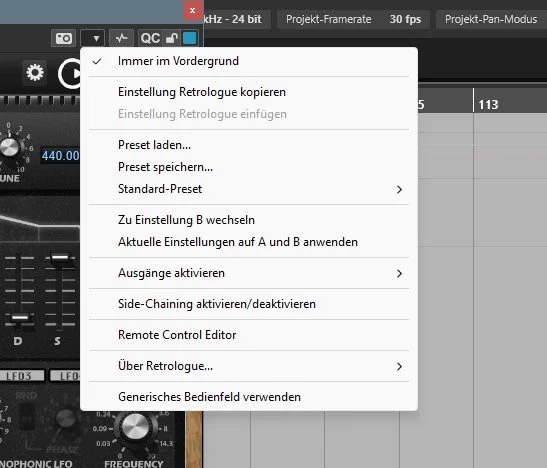Click the D decay fader handle
Viewport: 547px width, 468px height.
point(20,318)
